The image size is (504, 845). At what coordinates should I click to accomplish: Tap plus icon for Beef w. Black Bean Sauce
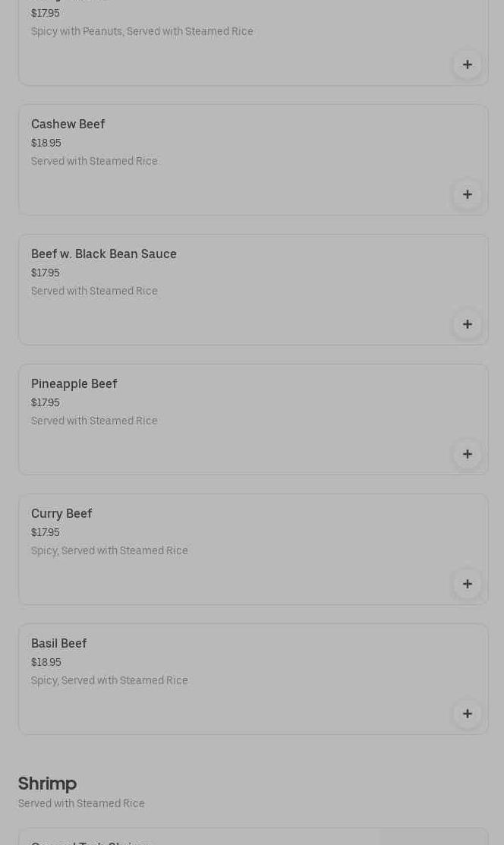[468, 324]
